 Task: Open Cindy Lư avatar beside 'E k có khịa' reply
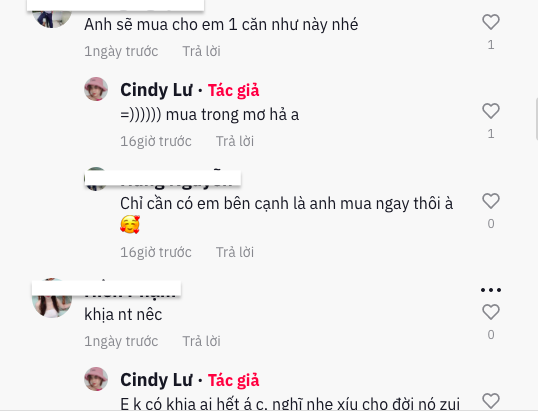point(96,379)
